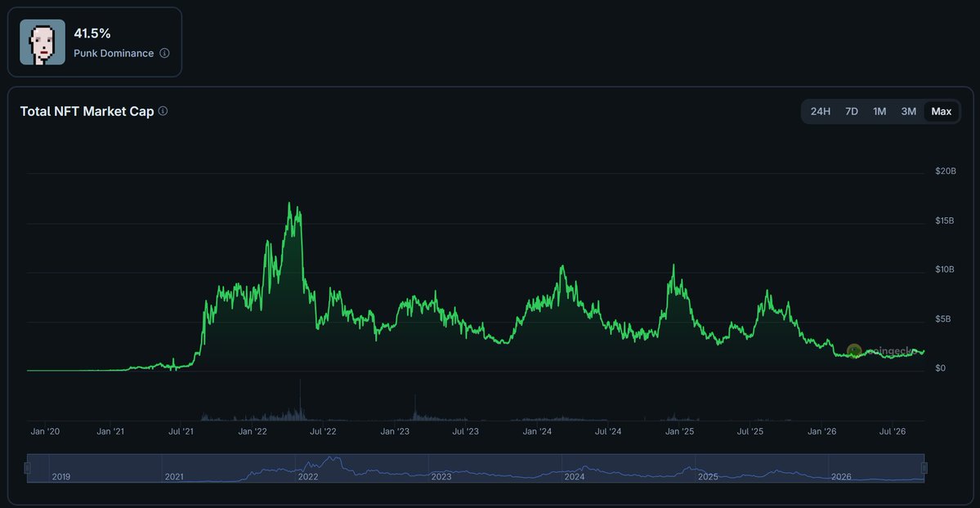Select the 24H time range

click(x=820, y=111)
